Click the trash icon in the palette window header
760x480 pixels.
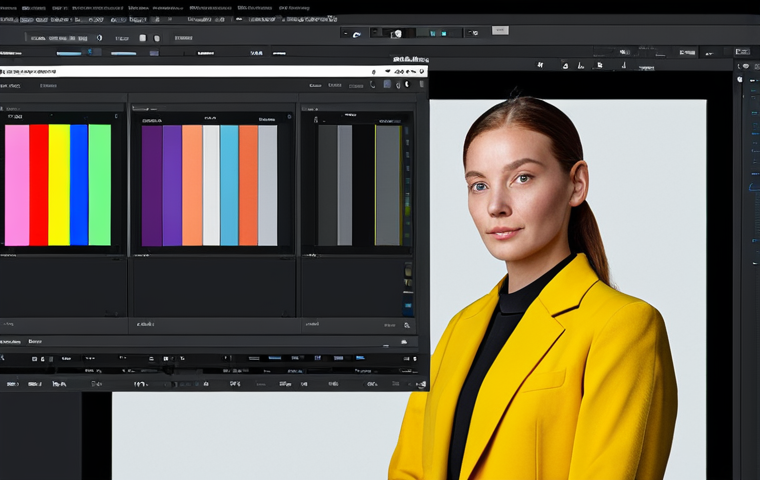tap(422, 84)
